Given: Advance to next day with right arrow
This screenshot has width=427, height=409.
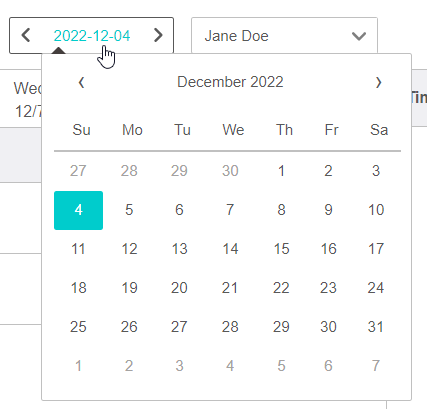Looking at the screenshot, I should point(158,35).
